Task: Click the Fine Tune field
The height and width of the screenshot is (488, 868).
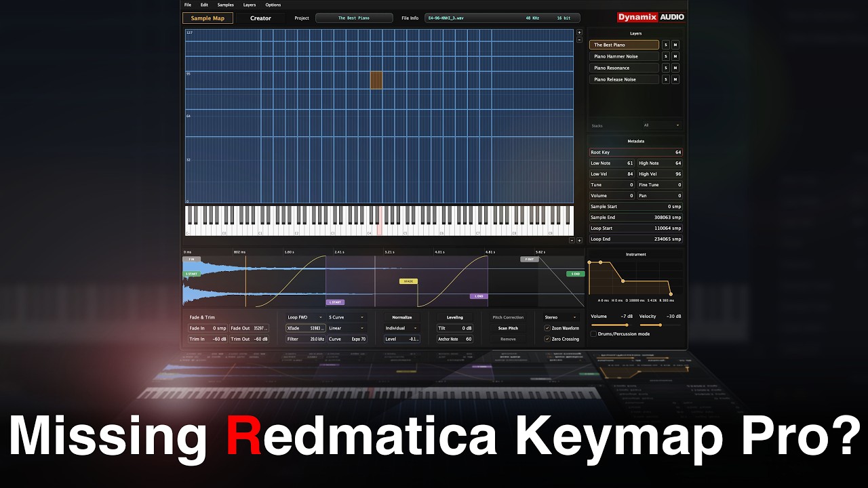Action: click(x=660, y=185)
